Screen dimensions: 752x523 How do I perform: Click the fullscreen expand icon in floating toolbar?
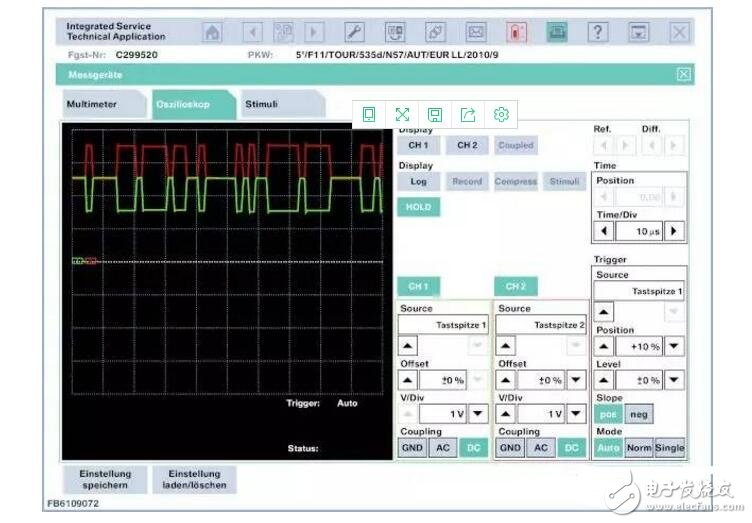click(402, 114)
